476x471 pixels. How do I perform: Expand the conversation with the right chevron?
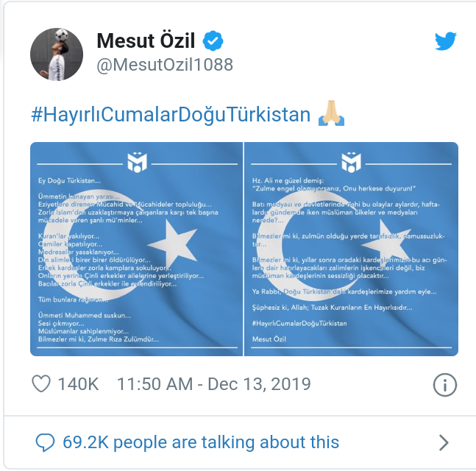(x=443, y=442)
